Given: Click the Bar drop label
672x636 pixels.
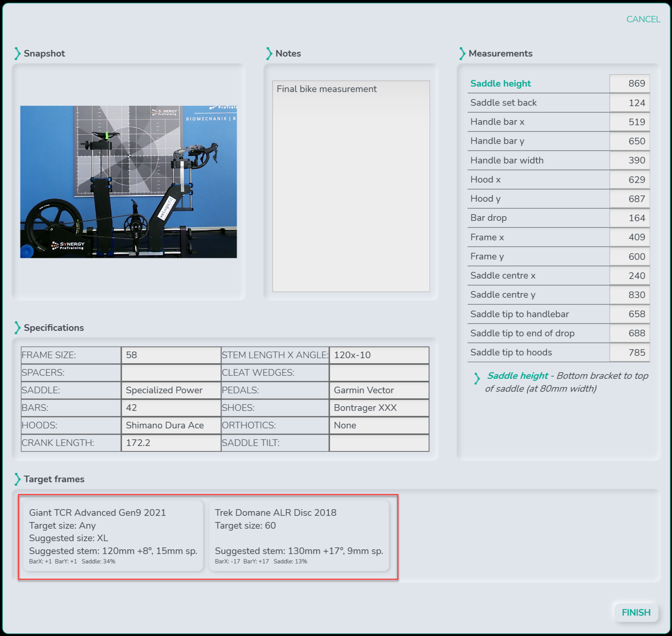Looking at the screenshot, I should tap(489, 218).
